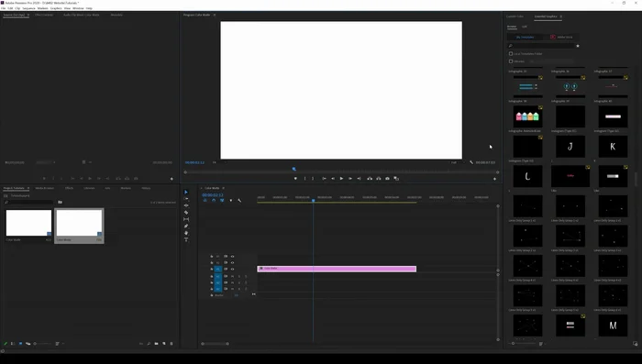Open the Project panel menu

click(28, 188)
